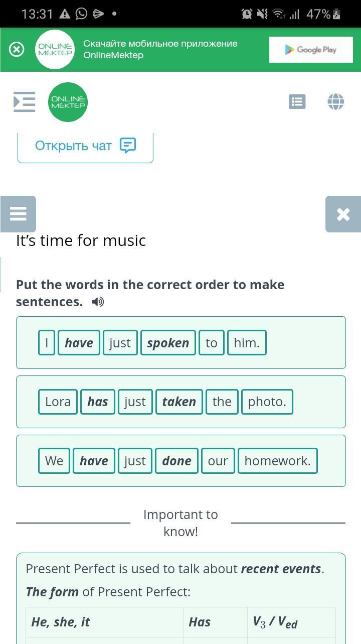Screen dimensions: 361x644
Task: Dismiss the app download banner
Action: point(17,49)
